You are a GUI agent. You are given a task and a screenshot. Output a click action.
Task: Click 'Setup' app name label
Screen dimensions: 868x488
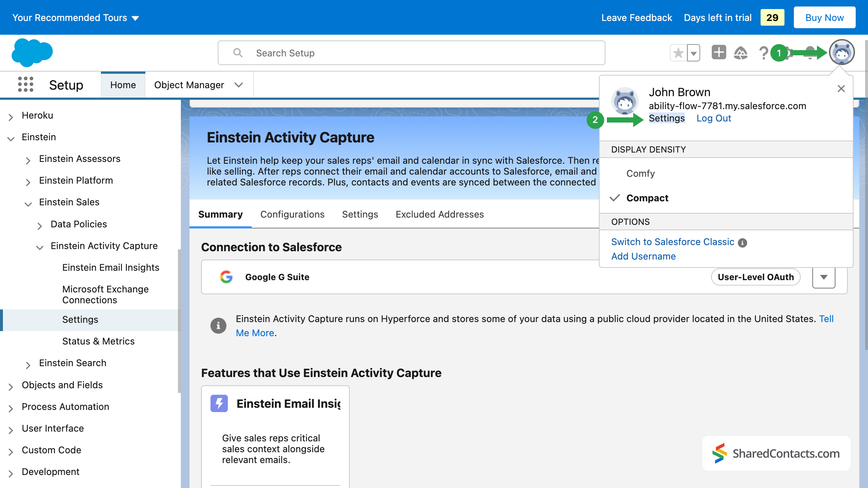[66, 85]
